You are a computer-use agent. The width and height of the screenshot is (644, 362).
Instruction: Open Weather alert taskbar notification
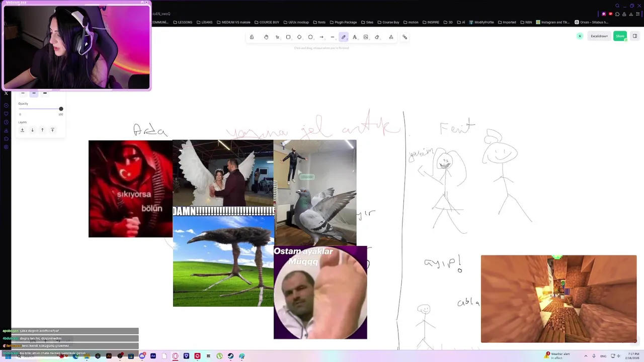pyautogui.click(x=558, y=355)
